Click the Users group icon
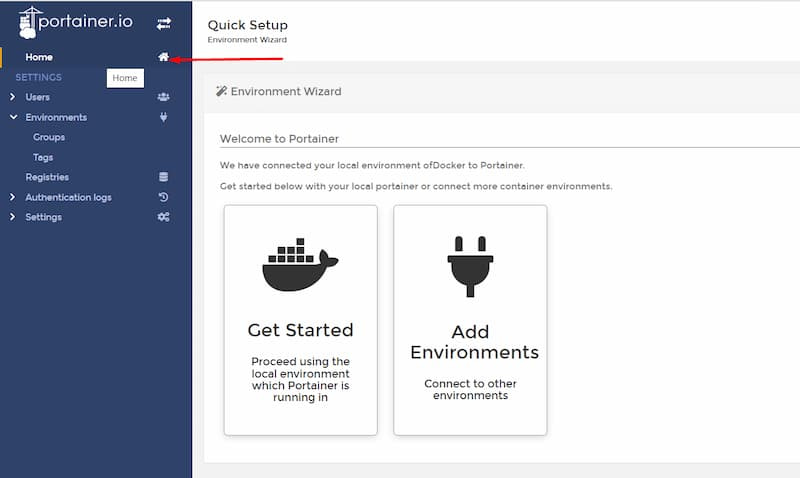800x478 pixels. pyautogui.click(x=164, y=97)
